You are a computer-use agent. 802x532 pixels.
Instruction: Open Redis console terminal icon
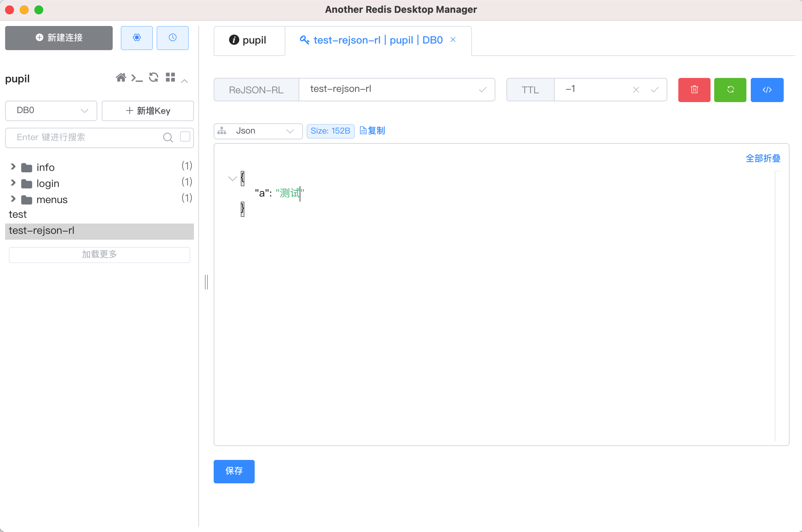pos(137,78)
